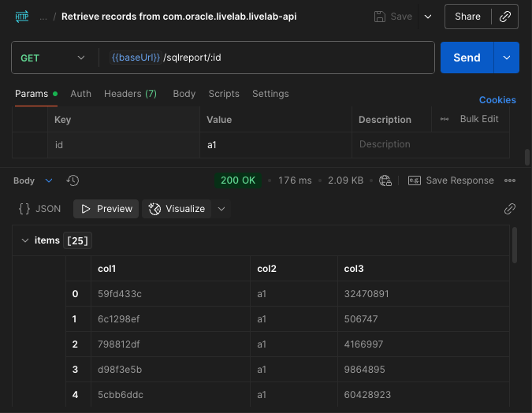Open the Send options dropdown arrow
532x413 pixels.
(x=507, y=58)
